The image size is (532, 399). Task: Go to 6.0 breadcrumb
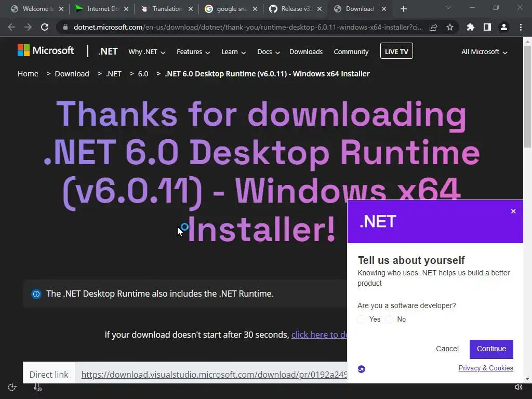coord(143,74)
